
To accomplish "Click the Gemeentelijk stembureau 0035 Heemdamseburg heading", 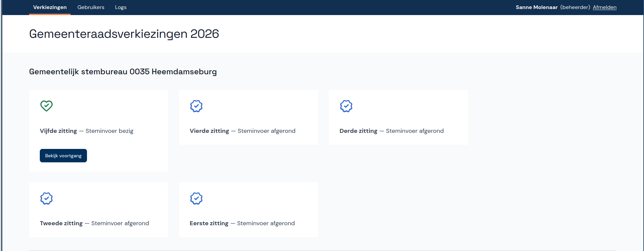I will click(x=123, y=72).
